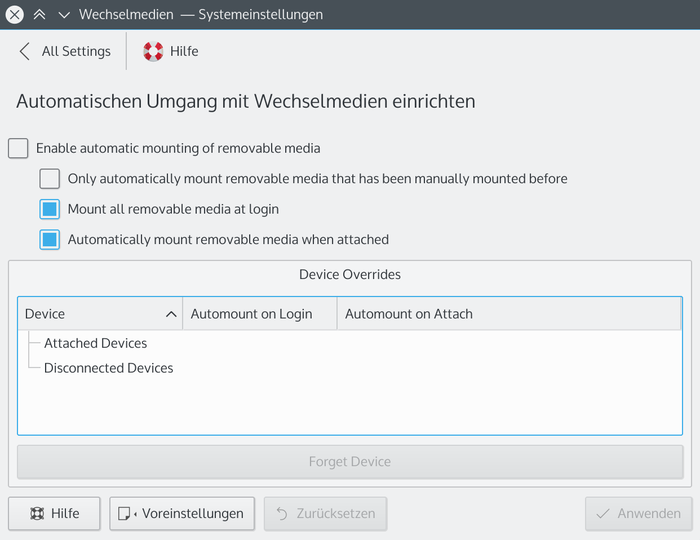Toggle Automatically mount removable media when attached
The height and width of the screenshot is (540, 700).
[50, 240]
